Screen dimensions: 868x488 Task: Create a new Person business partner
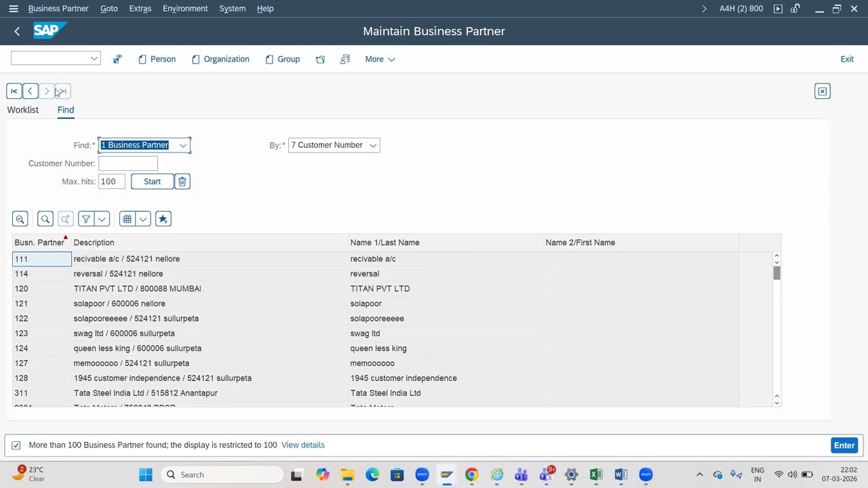coord(157,59)
